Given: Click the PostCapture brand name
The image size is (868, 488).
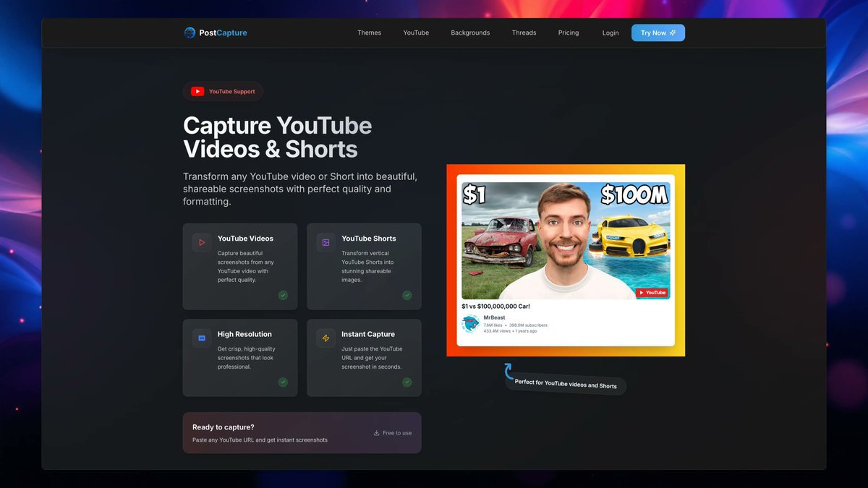Looking at the screenshot, I should click(223, 33).
